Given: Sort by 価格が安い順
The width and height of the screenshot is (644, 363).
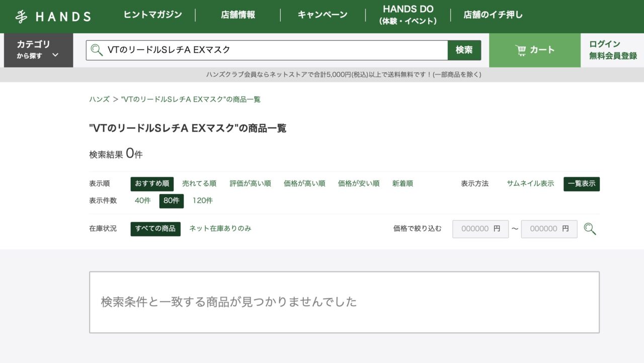Looking at the screenshot, I should pos(359,184).
